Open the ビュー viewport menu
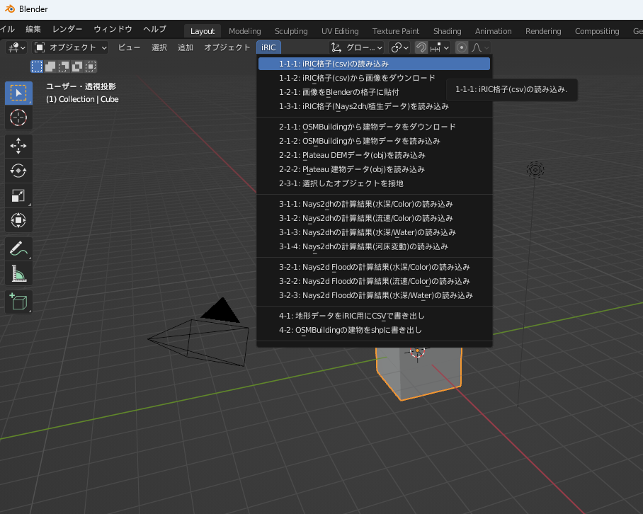644x514 pixels. [x=129, y=48]
